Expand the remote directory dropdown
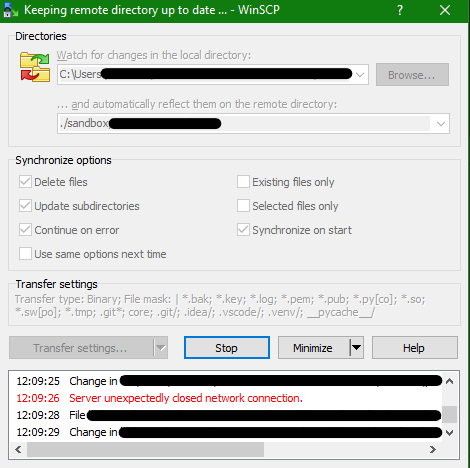 coord(441,124)
